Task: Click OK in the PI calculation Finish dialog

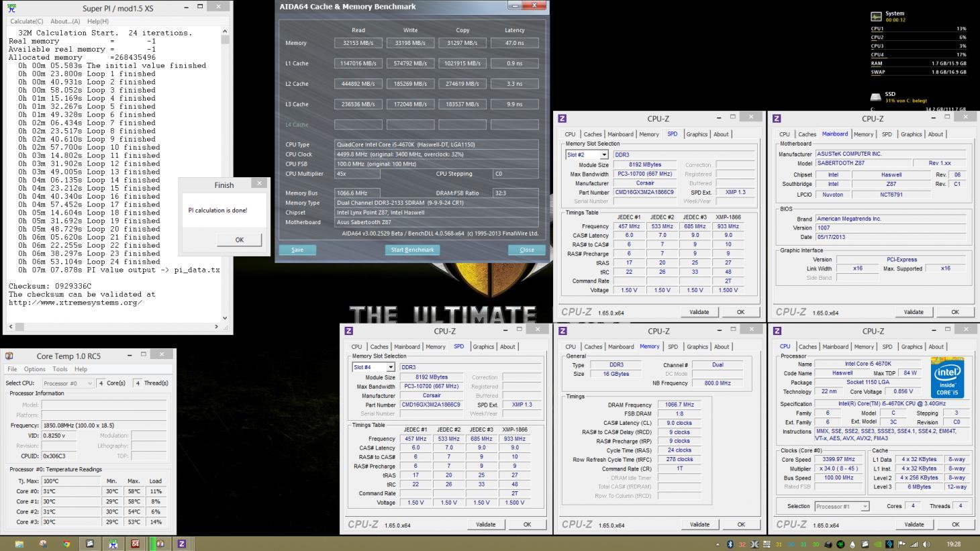Action: click(x=240, y=240)
